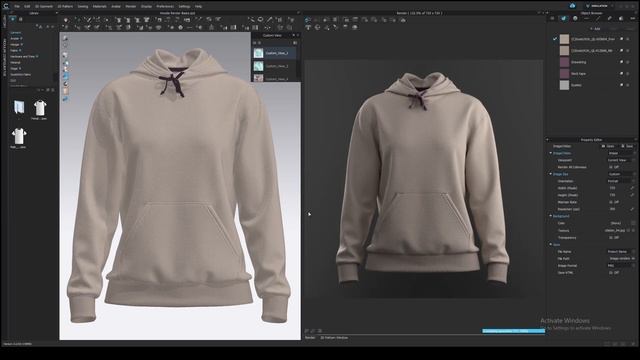The height and width of the screenshot is (360, 640).
Task: Collapse the Image Size section
Action: [551, 174]
